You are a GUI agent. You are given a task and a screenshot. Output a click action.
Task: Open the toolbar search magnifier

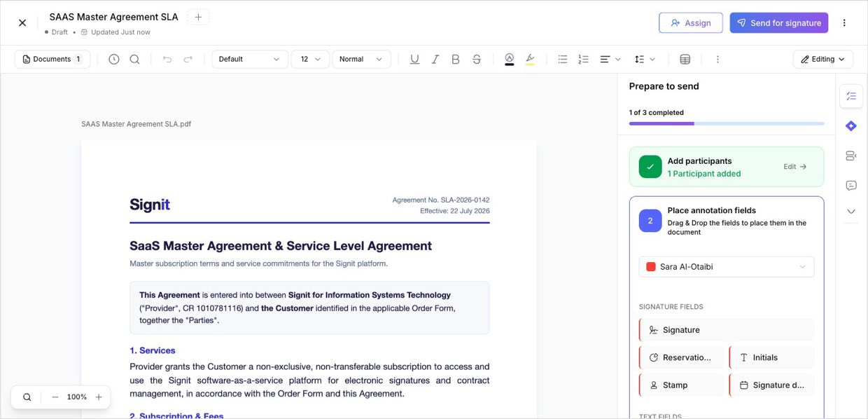click(x=134, y=60)
